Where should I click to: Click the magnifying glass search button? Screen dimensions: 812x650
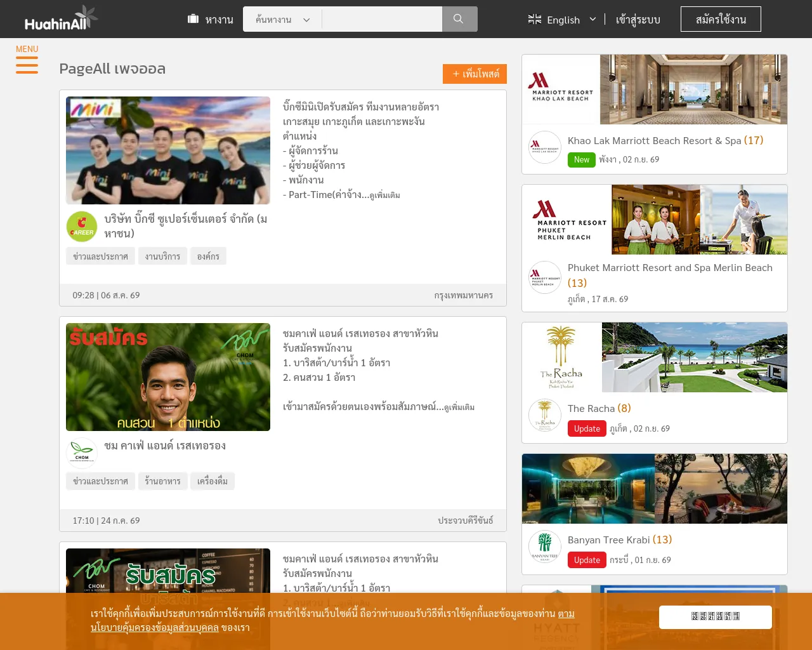click(x=459, y=19)
